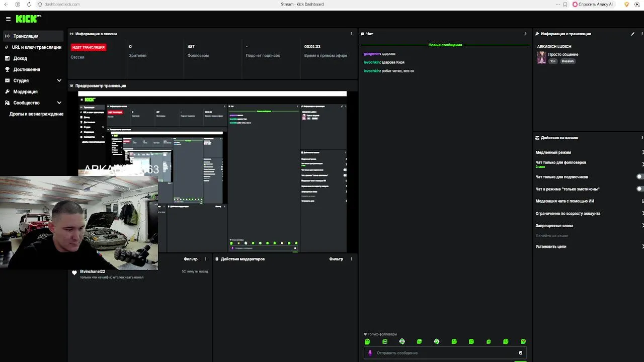Click Фильтр in the activity feed panel

coord(191,259)
